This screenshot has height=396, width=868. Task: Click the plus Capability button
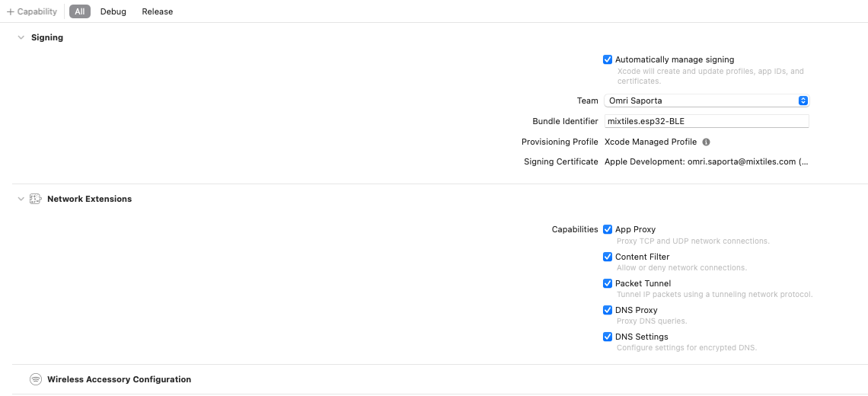32,11
